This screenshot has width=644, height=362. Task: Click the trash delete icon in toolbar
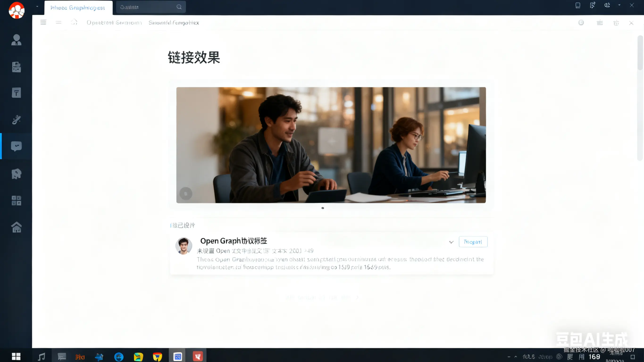616,23
